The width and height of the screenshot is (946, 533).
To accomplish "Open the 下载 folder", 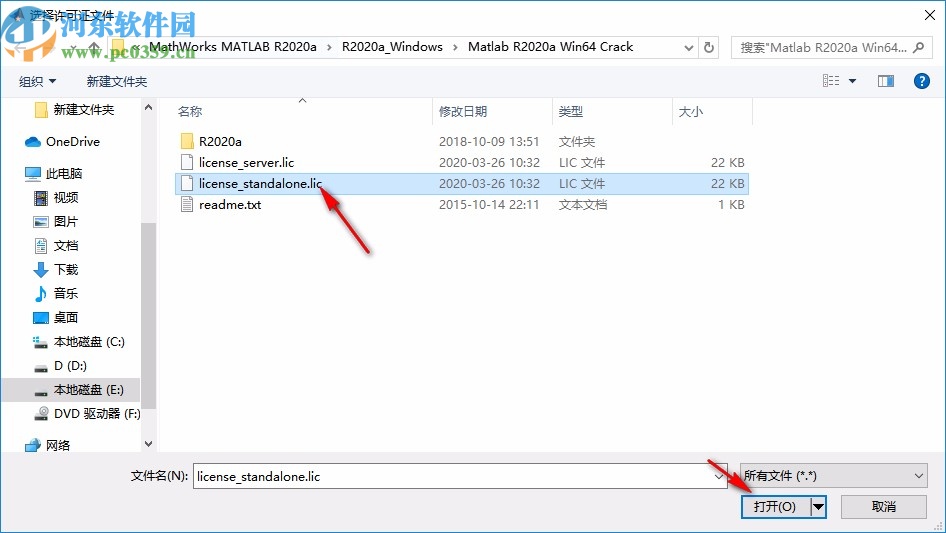I will pos(56,270).
